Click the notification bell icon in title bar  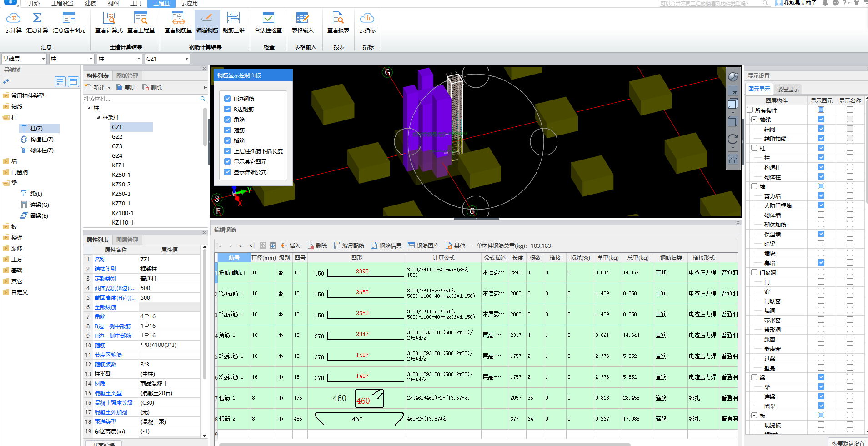click(825, 3)
